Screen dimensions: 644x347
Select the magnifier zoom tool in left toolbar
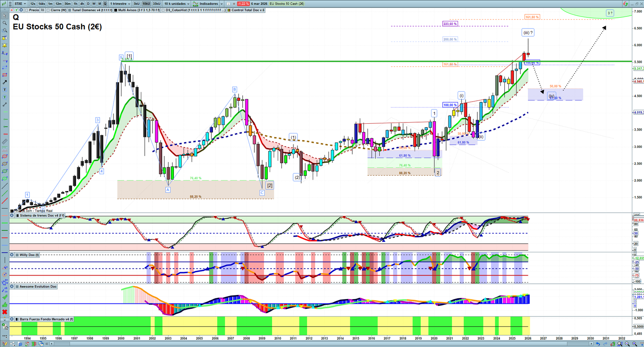[x=4, y=23]
